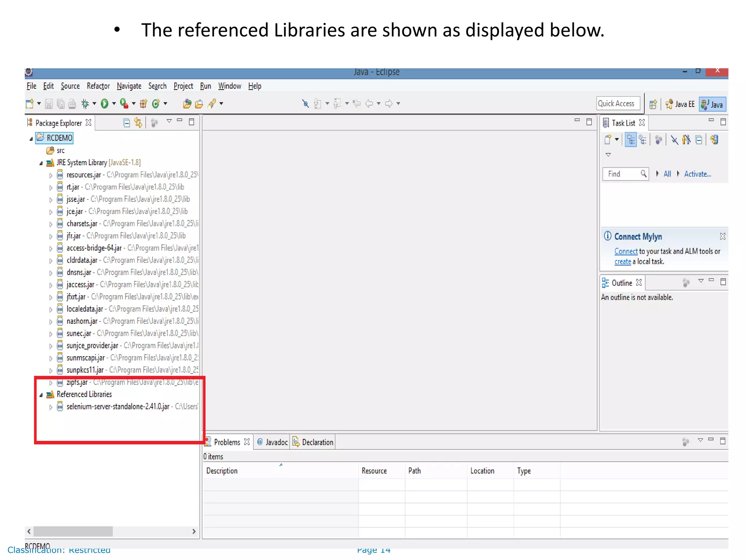This screenshot has width=747, height=560.
Task: Click the Back navigation arrow icon
Action: (369, 104)
